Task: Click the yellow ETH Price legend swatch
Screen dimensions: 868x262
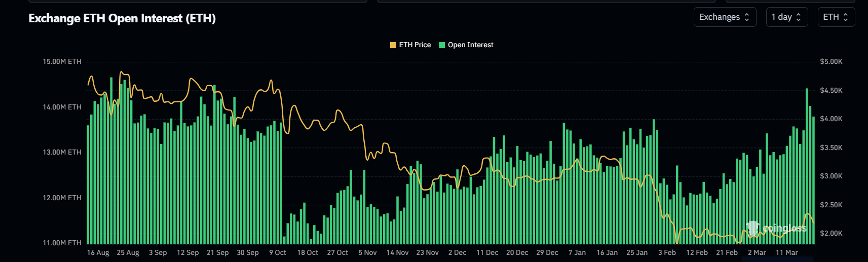Action: pos(393,45)
